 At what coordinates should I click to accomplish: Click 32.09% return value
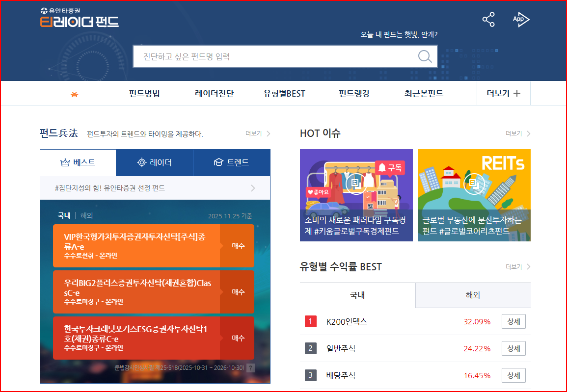(477, 321)
